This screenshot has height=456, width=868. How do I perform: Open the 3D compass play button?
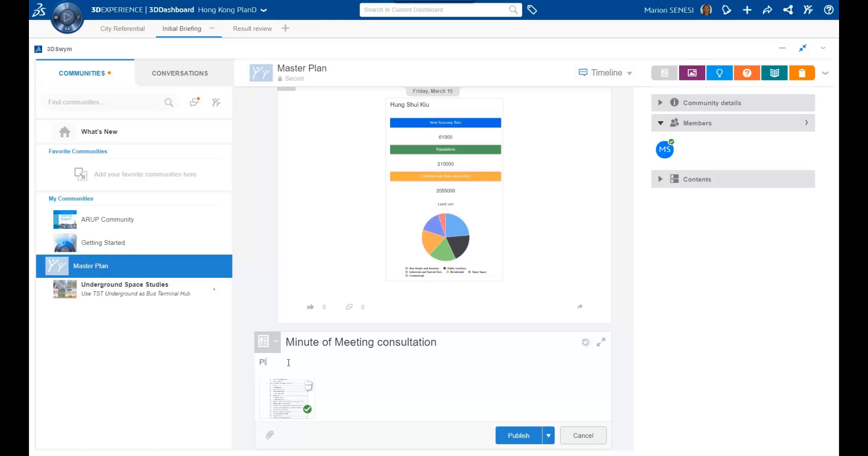click(x=67, y=18)
